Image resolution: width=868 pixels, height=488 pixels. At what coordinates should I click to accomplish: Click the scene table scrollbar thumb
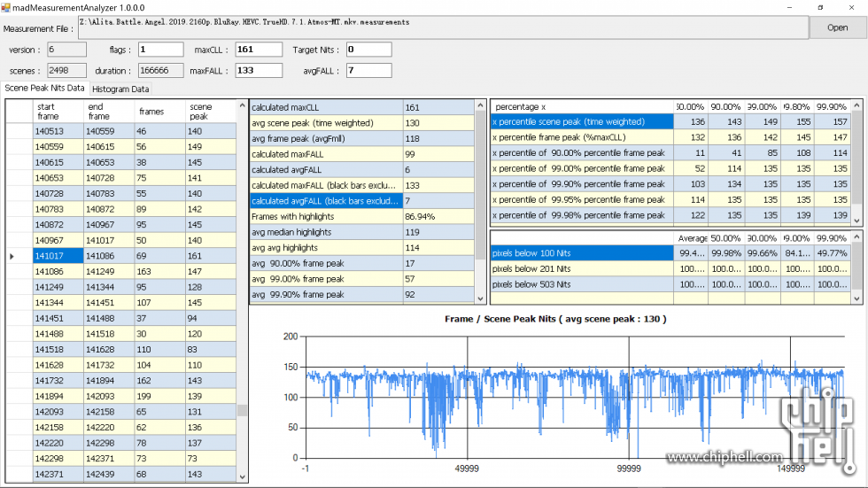(242, 410)
